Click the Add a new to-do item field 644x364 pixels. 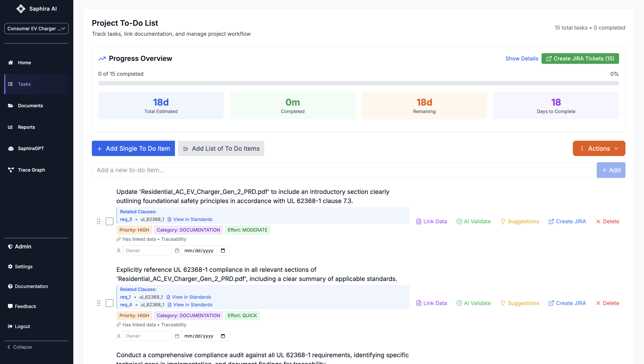click(342, 170)
